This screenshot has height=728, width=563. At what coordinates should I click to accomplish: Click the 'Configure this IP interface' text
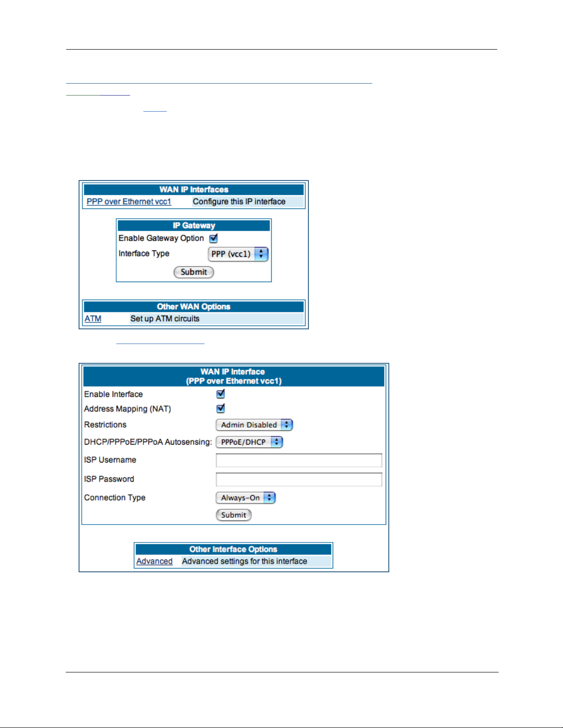click(239, 202)
